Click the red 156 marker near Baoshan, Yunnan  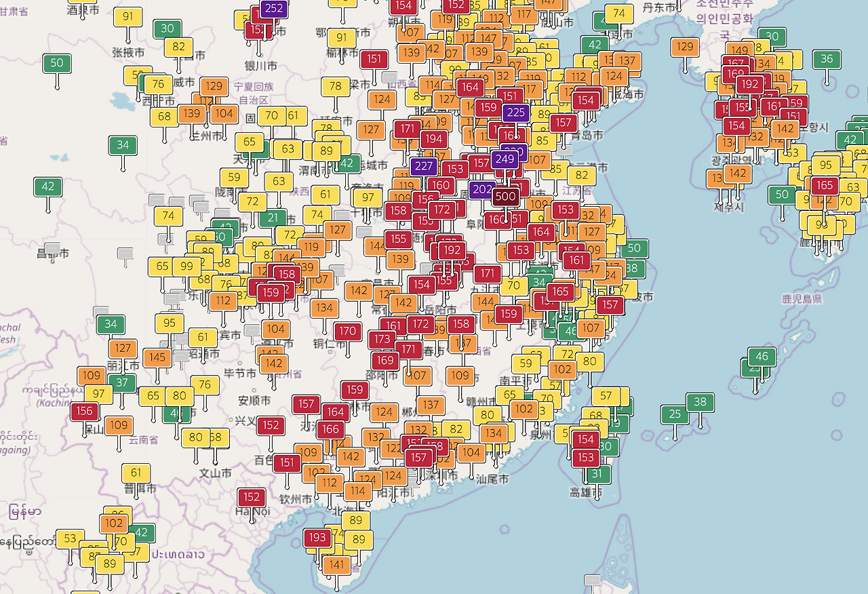click(x=83, y=411)
